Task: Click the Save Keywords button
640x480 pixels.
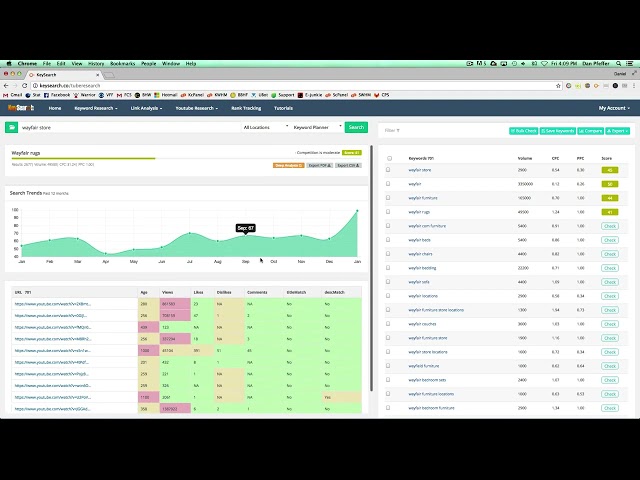Action: pyautogui.click(x=558, y=131)
